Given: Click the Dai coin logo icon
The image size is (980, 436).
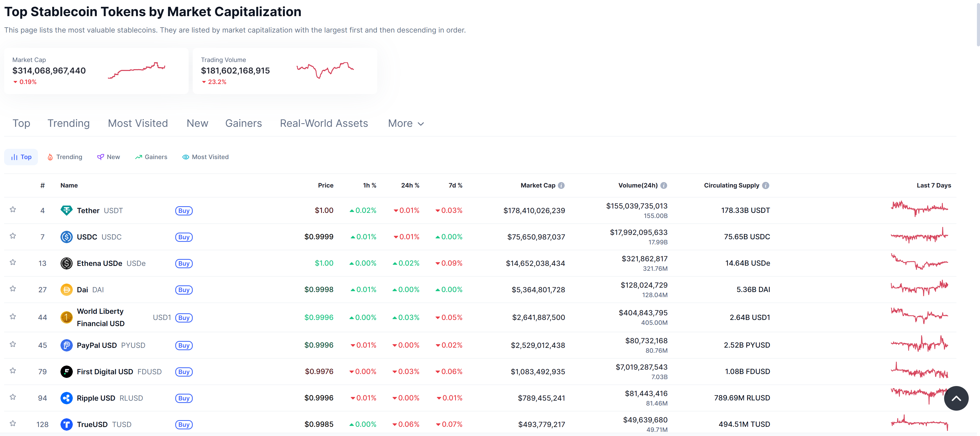Looking at the screenshot, I should pyautogui.click(x=66, y=290).
